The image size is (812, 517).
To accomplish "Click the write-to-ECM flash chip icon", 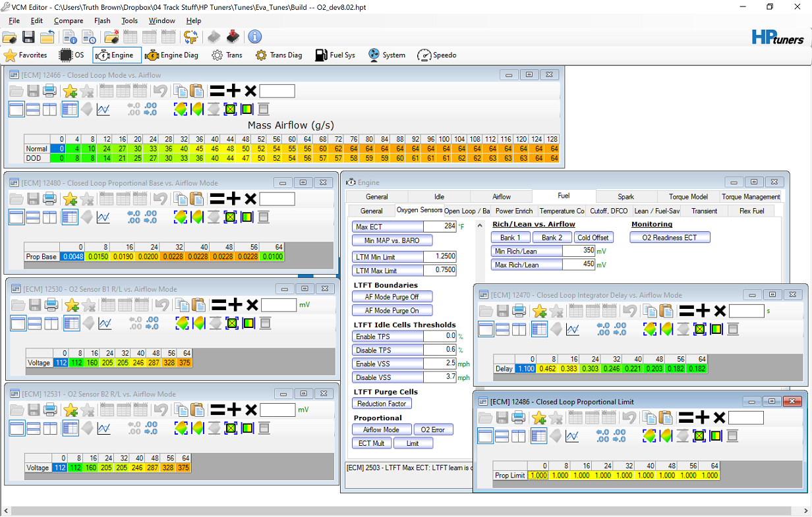I will [x=233, y=37].
